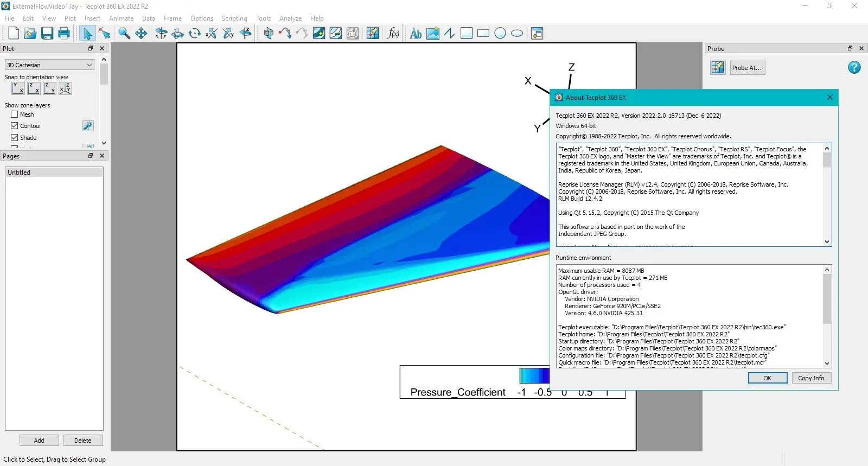Save layout using the floppy disk icon
Screen dimensions: 868x466
click(x=47, y=34)
